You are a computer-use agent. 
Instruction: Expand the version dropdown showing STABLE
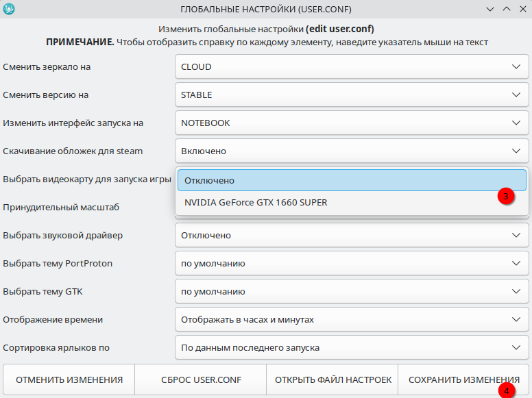point(352,95)
